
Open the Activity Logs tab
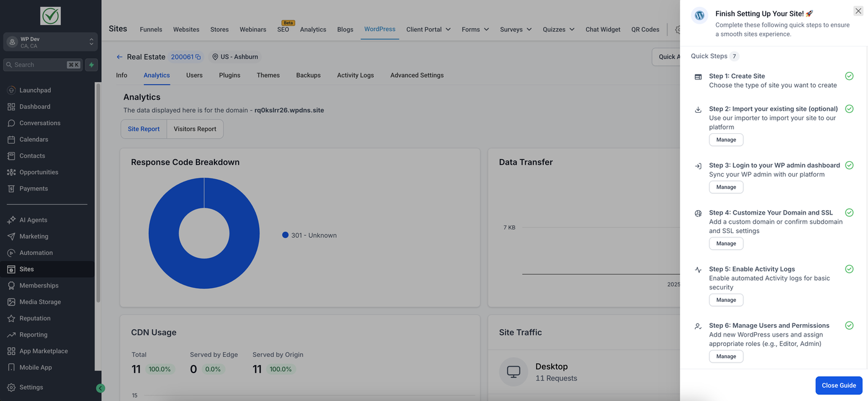point(355,75)
